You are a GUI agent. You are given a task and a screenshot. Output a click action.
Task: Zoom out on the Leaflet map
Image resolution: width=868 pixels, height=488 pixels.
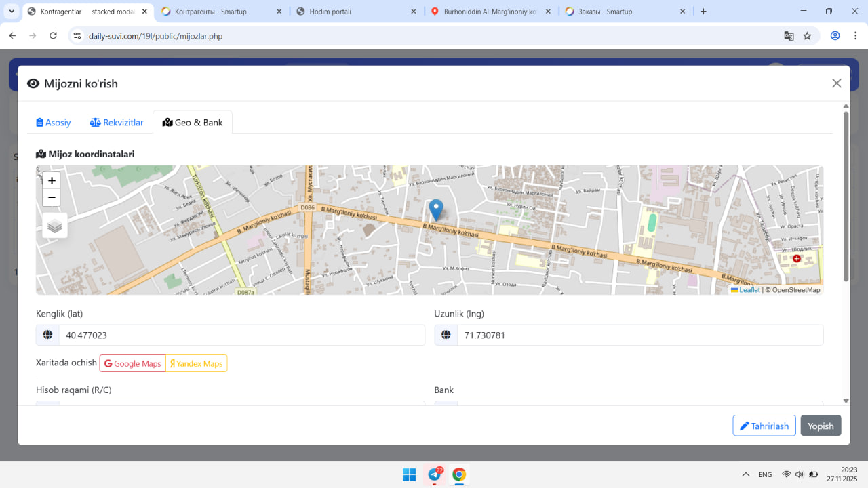pyautogui.click(x=52, y=198)
